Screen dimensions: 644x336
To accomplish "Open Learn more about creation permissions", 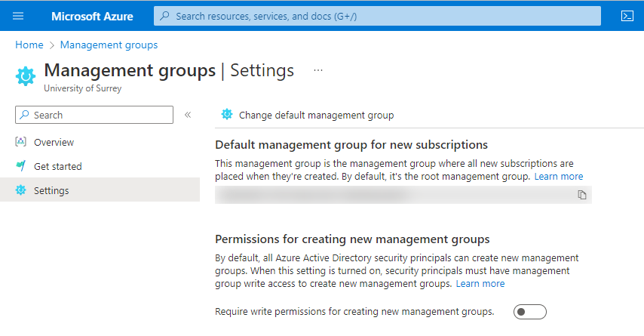I will (480, 284).
